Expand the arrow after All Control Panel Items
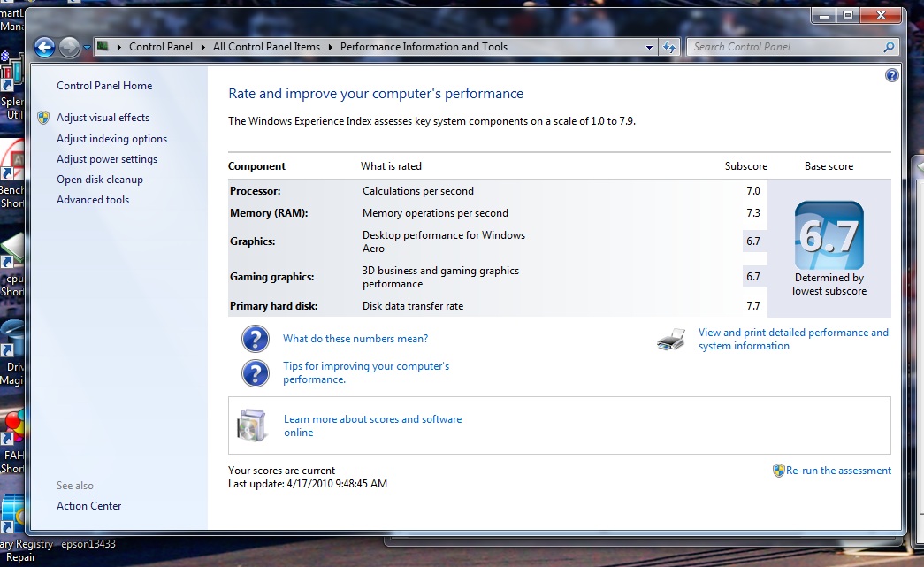 [x=330, y=47]
